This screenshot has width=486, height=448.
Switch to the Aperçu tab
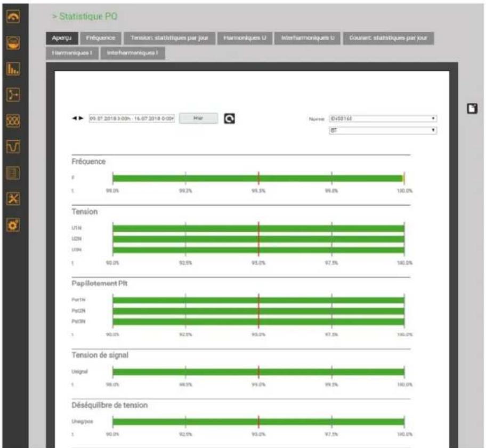[x=62, y=38]
